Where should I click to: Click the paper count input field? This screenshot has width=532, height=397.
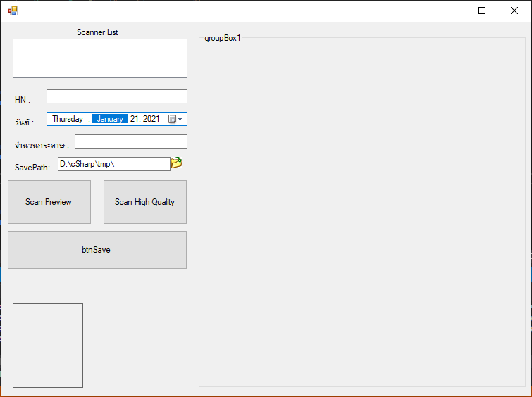pos(131,141)
